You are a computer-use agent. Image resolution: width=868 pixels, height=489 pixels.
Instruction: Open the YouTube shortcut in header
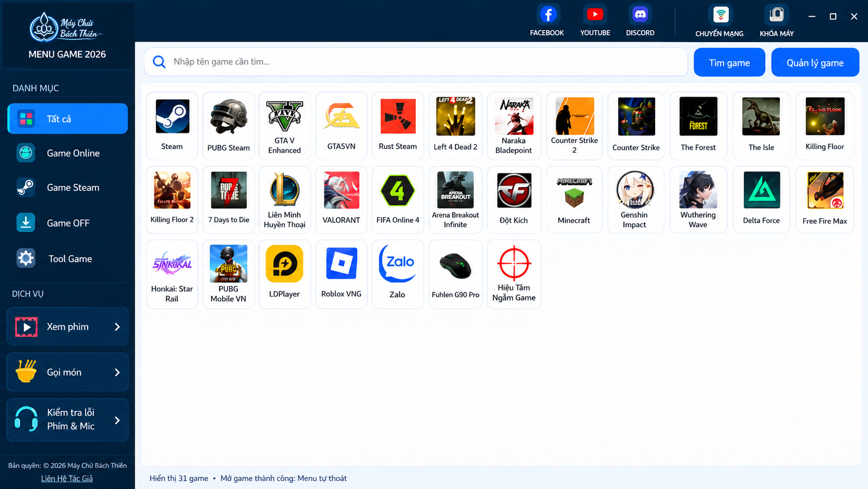[x=595, y=15]
